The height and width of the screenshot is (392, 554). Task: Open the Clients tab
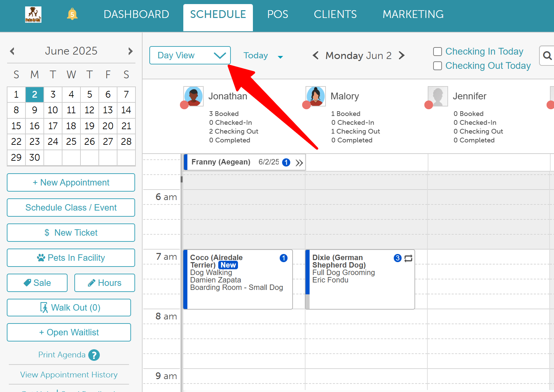click(335, 14)
